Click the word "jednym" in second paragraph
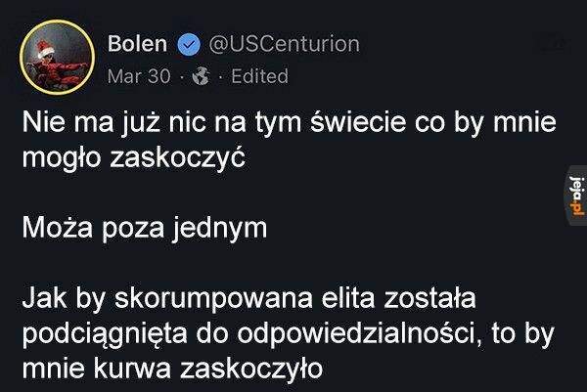Image resolution: width=587 pixels, height=392 pixels. pos(220,229)
